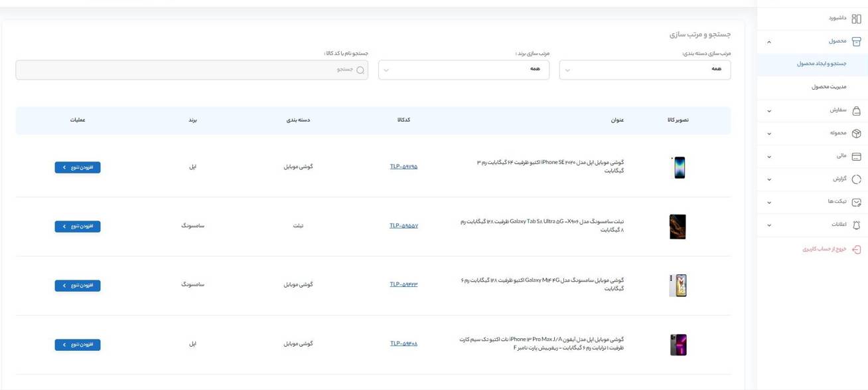Open داشبورد menu item
Viewport: 868px width, 390px height.
tap(837, 18)
